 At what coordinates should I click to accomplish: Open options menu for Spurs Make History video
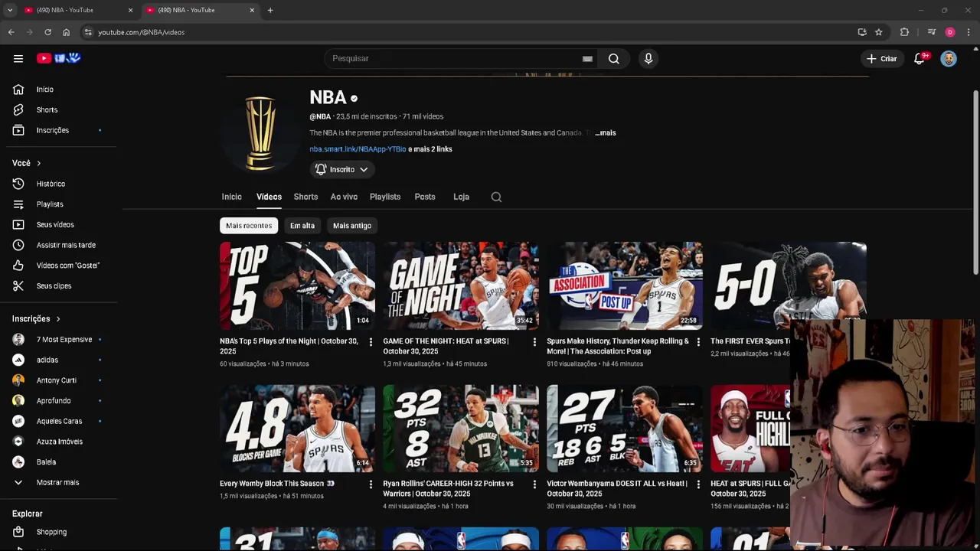click(697, 342)
